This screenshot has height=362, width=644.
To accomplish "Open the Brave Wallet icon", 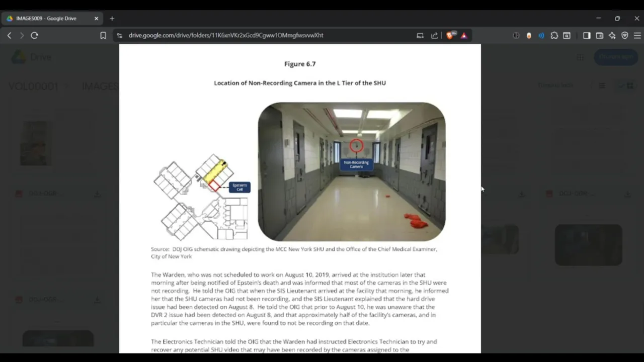I will tap(599, 35).
